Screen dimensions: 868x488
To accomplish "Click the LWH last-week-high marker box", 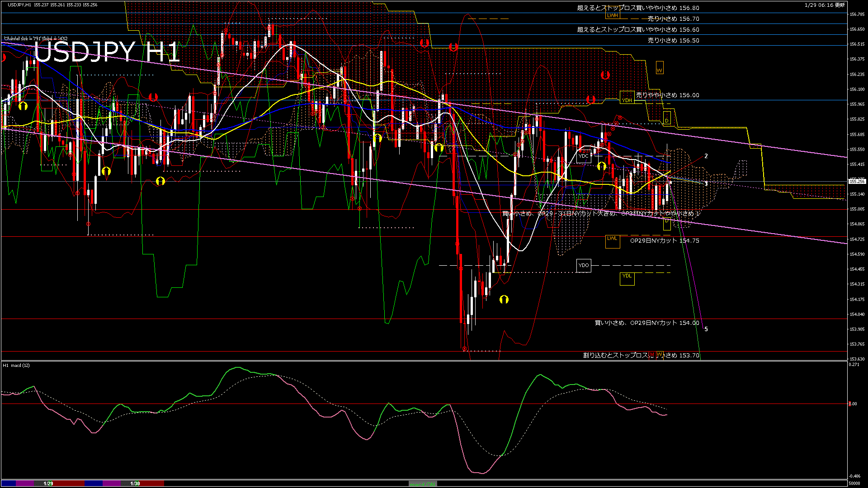I will point(613,15).
